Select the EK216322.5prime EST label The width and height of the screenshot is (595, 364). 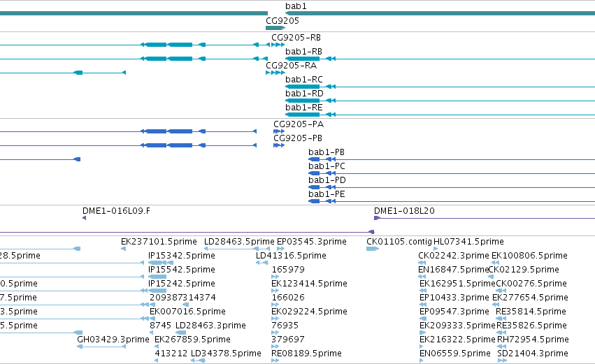[x=457, y=340]
